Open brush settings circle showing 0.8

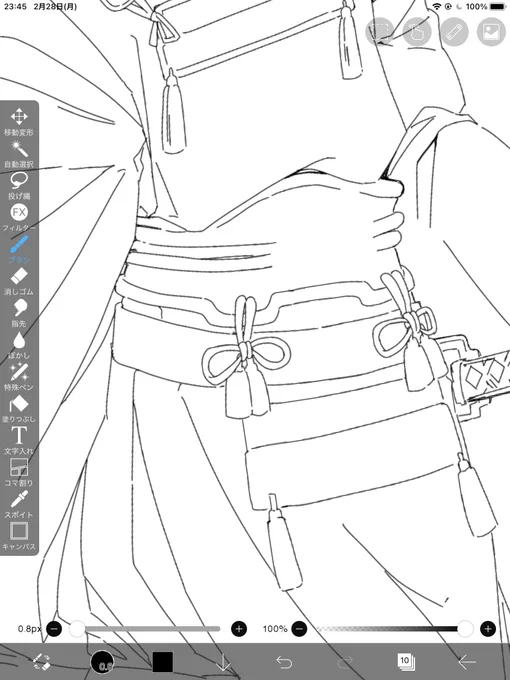(102, 662)
